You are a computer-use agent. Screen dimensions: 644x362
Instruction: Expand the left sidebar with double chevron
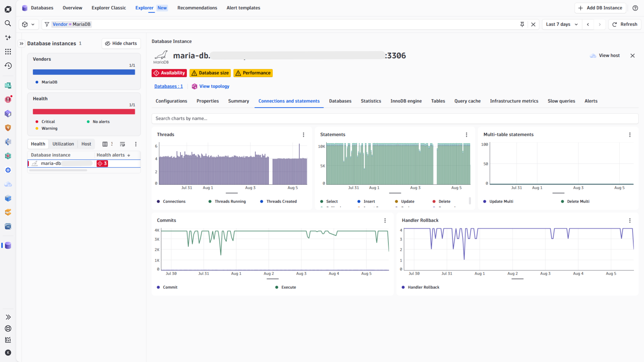(8, 317)
